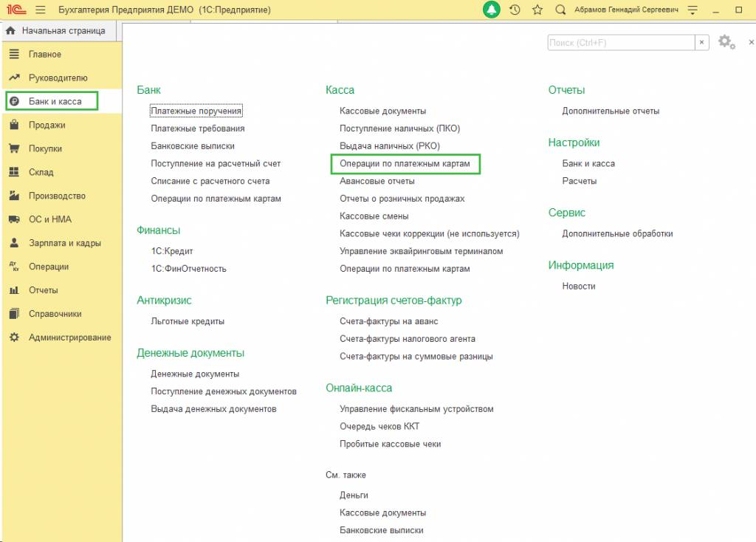
Task: Open Поступление наличных (ПКО)
Action: pyautogui.click(x=399, y=128)
